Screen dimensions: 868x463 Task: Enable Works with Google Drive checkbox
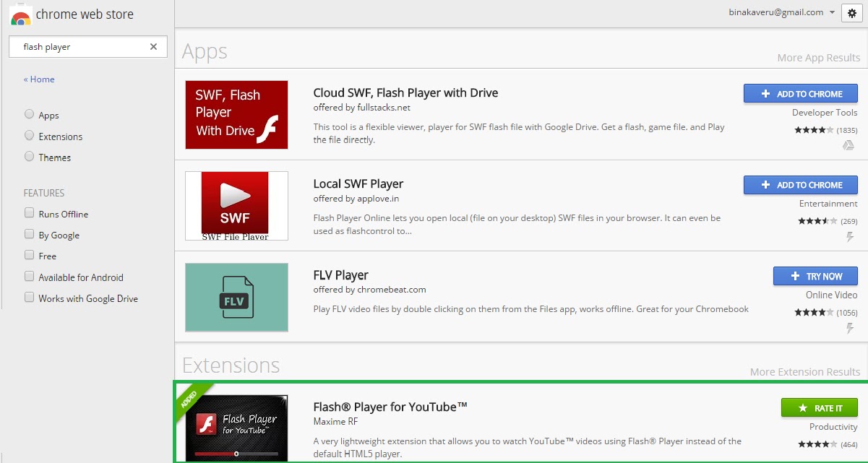click(30, 297)
